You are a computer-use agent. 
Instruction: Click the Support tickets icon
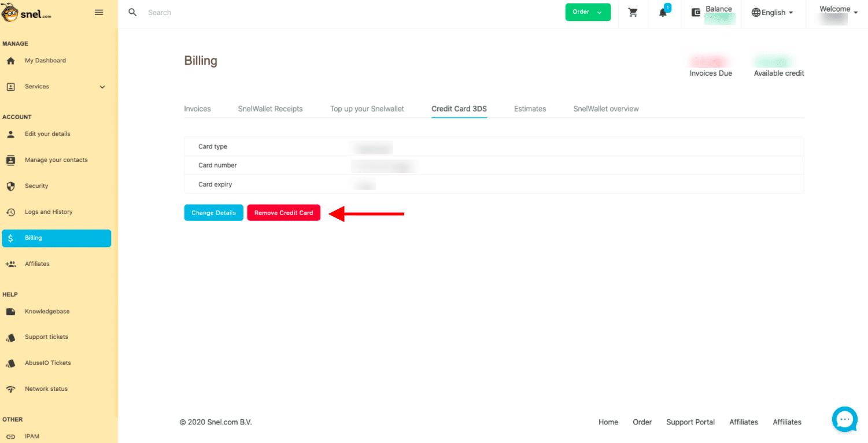(x=10, y=337)
